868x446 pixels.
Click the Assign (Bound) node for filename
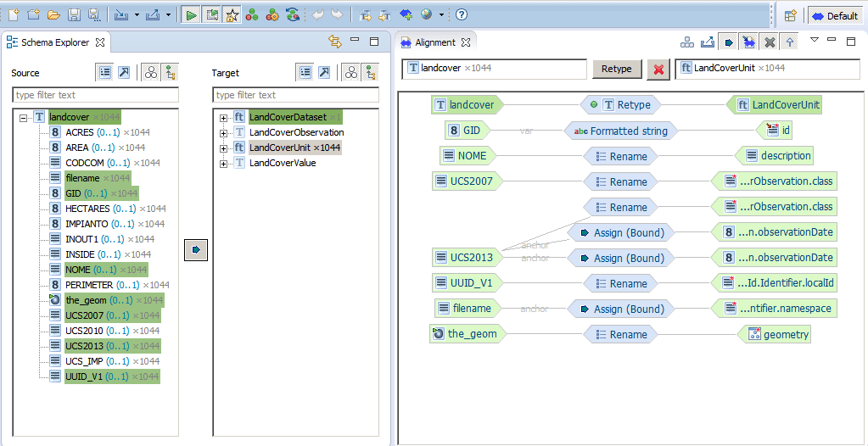620,309
